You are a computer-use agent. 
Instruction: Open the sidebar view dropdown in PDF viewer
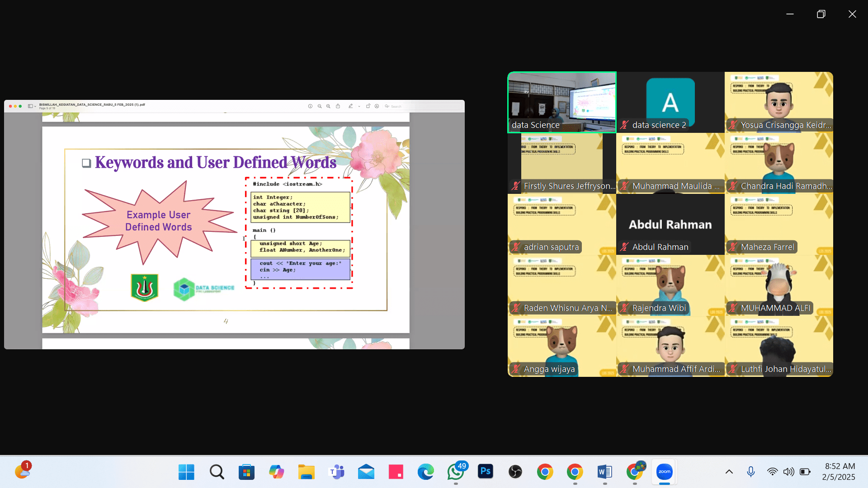click(32, 106)
